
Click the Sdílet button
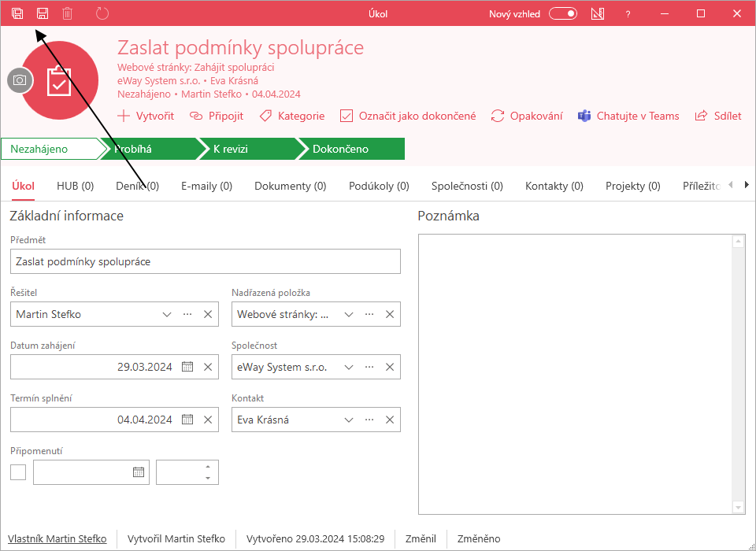click(718, 116)
